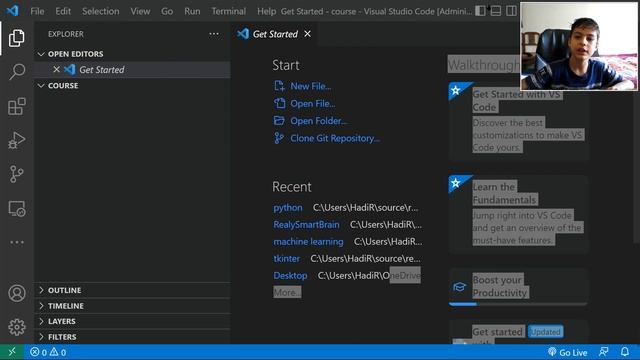The height and width of the screenshot is (360, 640).
Task: Click the remote window indicator in status bar
Action: [x=12, y=352]
